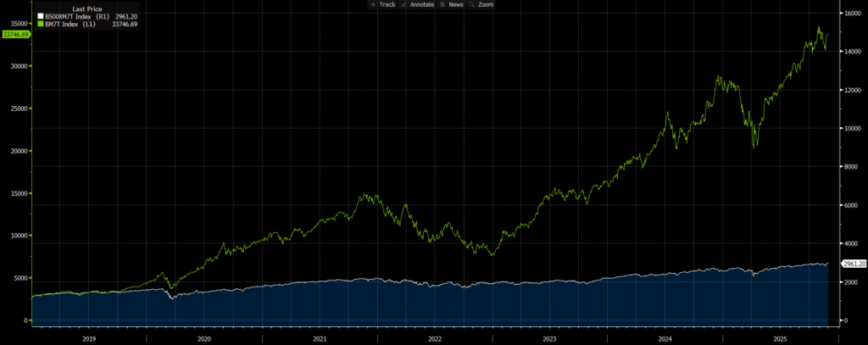
Task: Click the green BM7T legend swatch
Action: [39, 24]
